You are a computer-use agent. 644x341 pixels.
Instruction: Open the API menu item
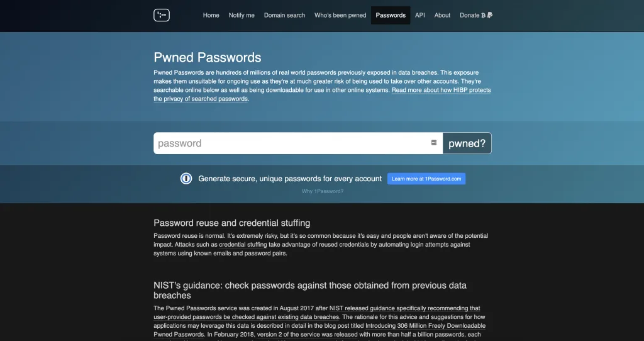419,15
